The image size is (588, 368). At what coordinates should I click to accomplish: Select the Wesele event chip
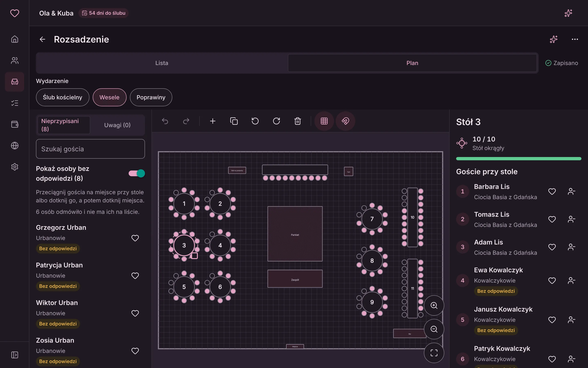109,97
